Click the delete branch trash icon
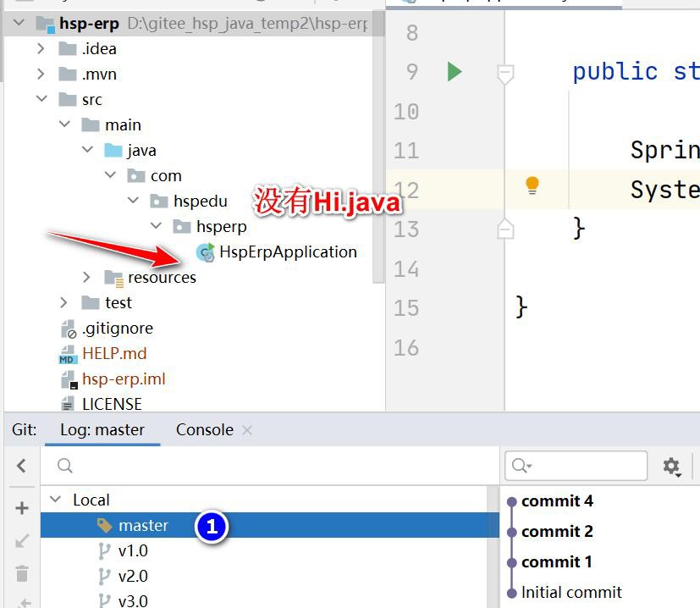The image size is (700, 608). click(22, 573)
